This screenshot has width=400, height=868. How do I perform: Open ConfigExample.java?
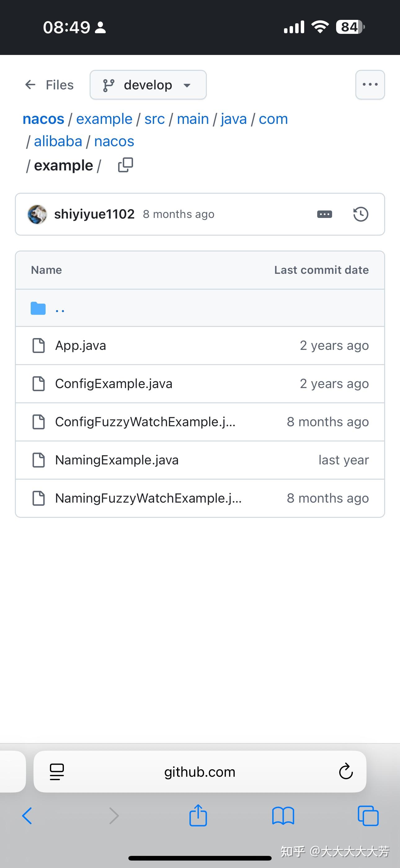click(114, 383)
